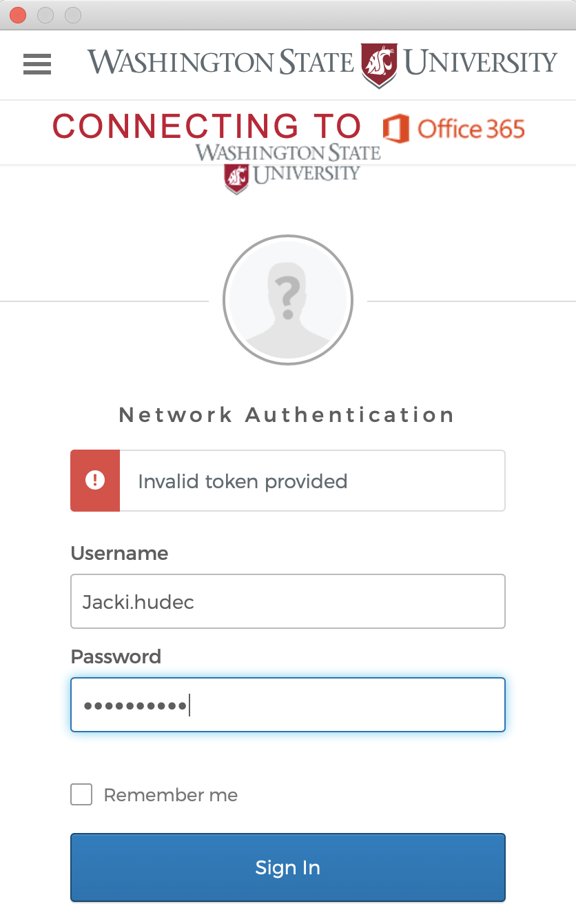Open the hamburger dropdown navigation panel
This screenshot has width=576, height=924.
[x=37, y=64]
